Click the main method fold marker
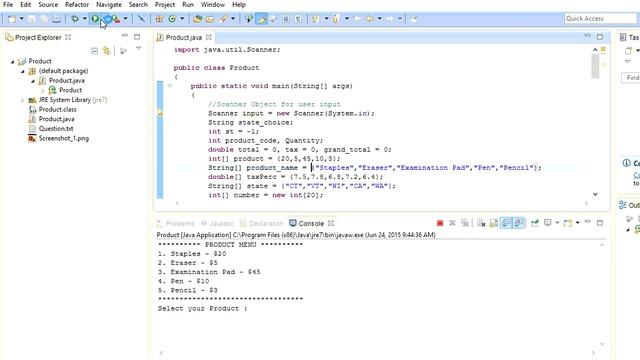Image resolution: width=640 pixels, height=360 pixels. [x=170, y=86]
